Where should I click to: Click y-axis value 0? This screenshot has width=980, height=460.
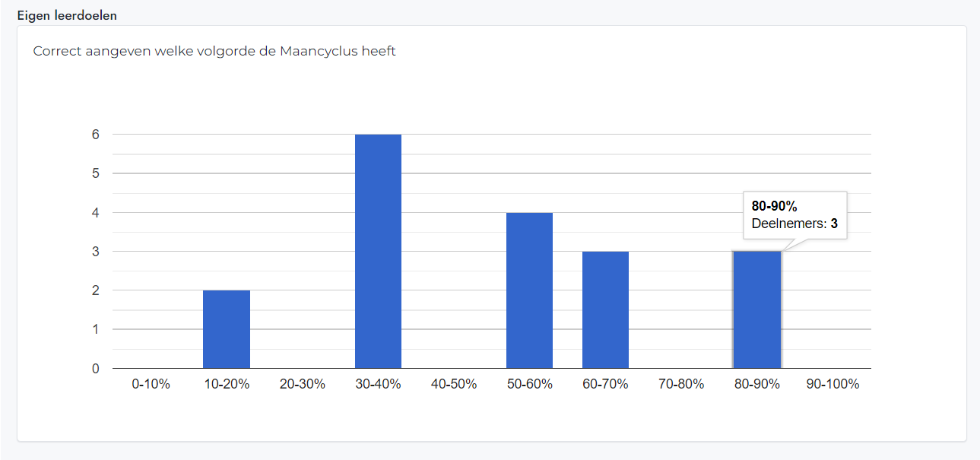pos(96,369)
